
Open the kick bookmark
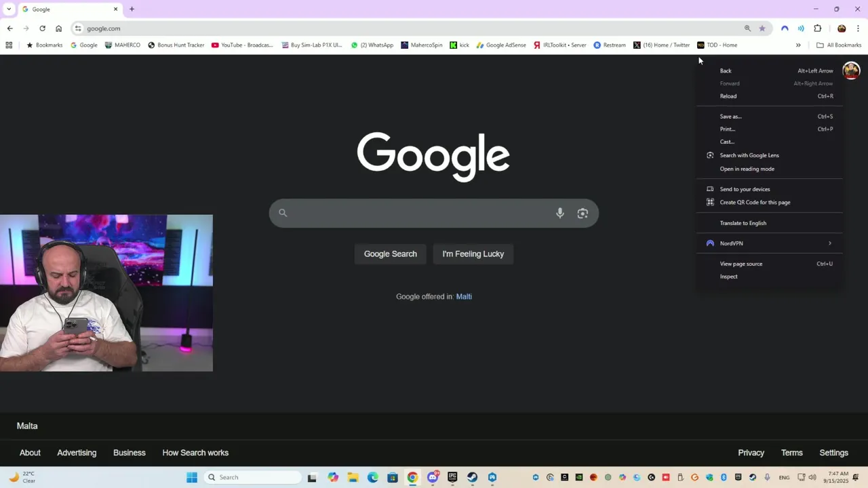460,45
